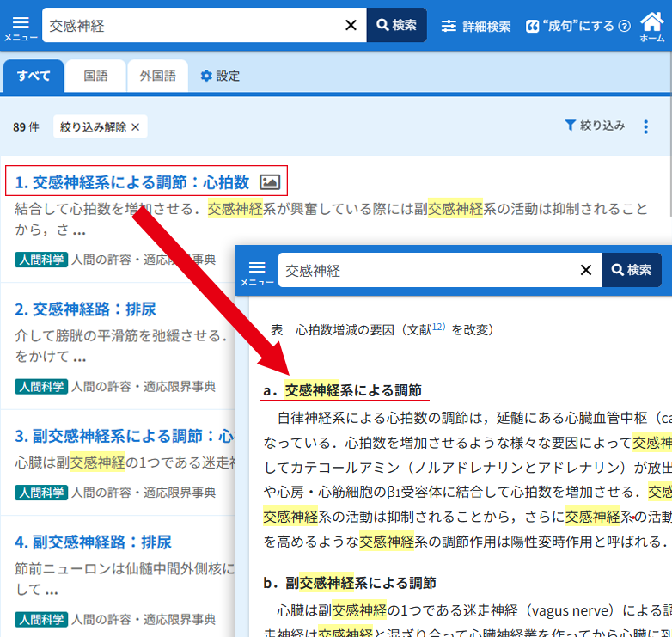Viewport: 672px width, 637px height.
Task: Select the すべて tab
Action: coord(34,76)
